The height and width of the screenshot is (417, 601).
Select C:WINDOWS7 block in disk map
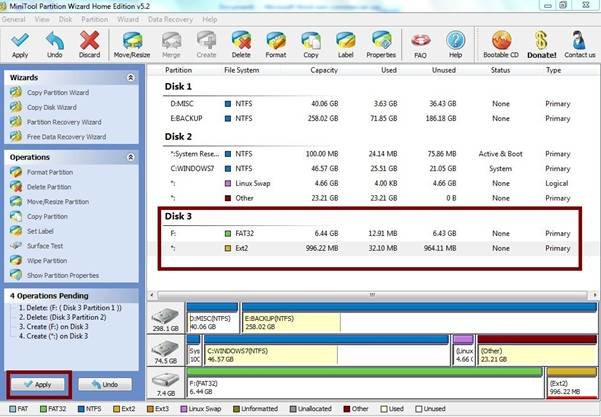pos(327,350)
